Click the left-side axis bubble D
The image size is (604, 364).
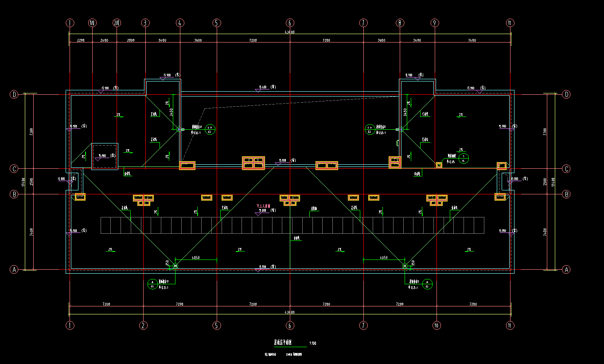(x=14, y=94)
